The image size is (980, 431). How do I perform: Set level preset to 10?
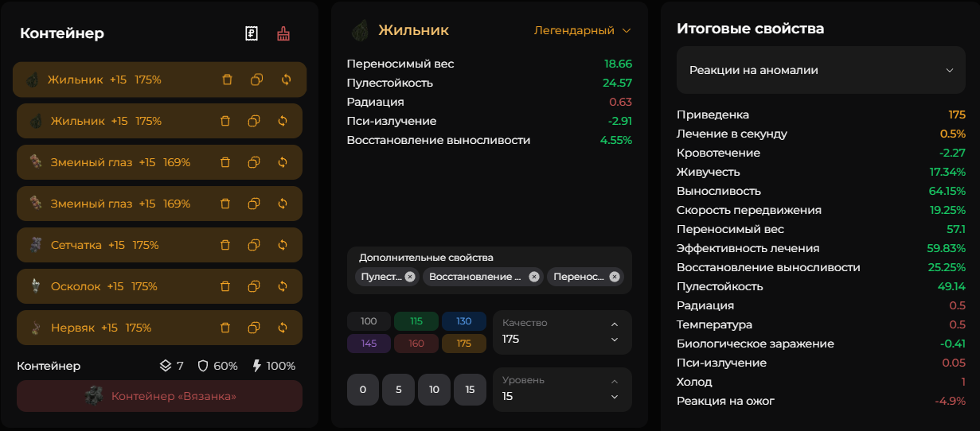pyautogui.click(x=434, y=390)
